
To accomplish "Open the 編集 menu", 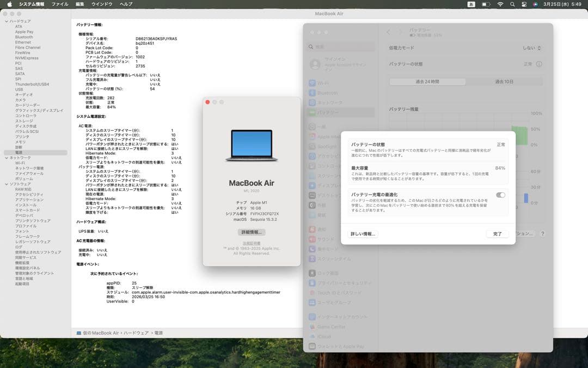I will [x=80, y=4].
